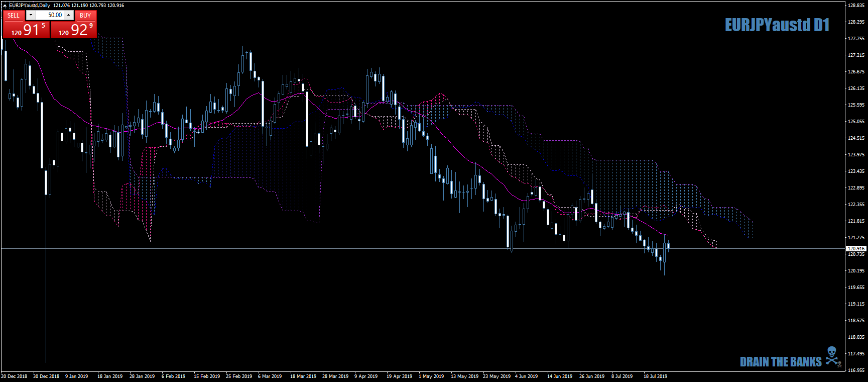868x382 pixels.
Task: Click the 119.115 price scale label
Action: [x=856, y=304]
